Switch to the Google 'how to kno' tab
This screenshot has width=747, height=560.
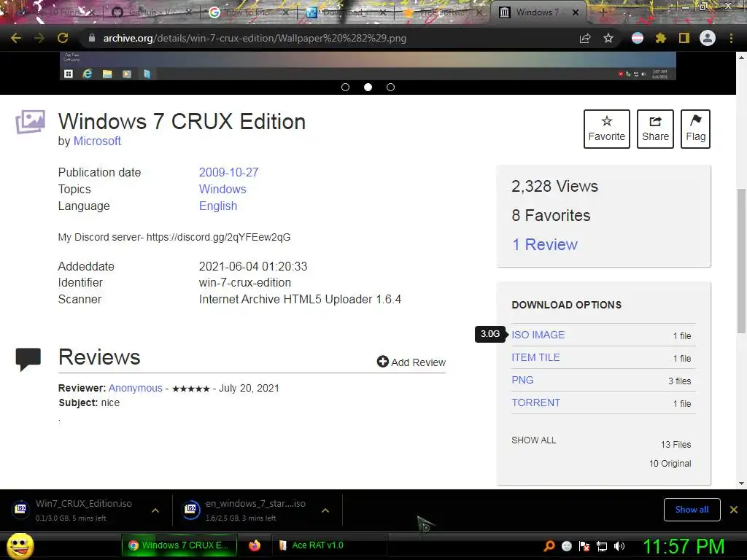(249, 12)
